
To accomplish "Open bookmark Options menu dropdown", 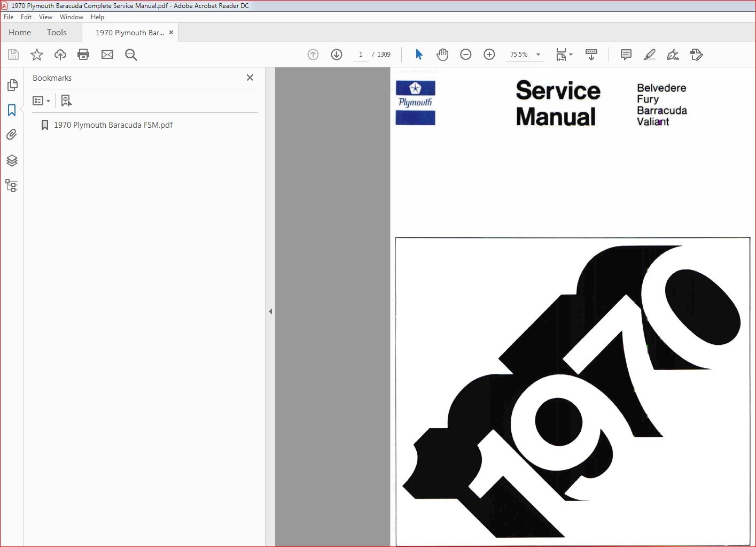I will tap(42, 101).
